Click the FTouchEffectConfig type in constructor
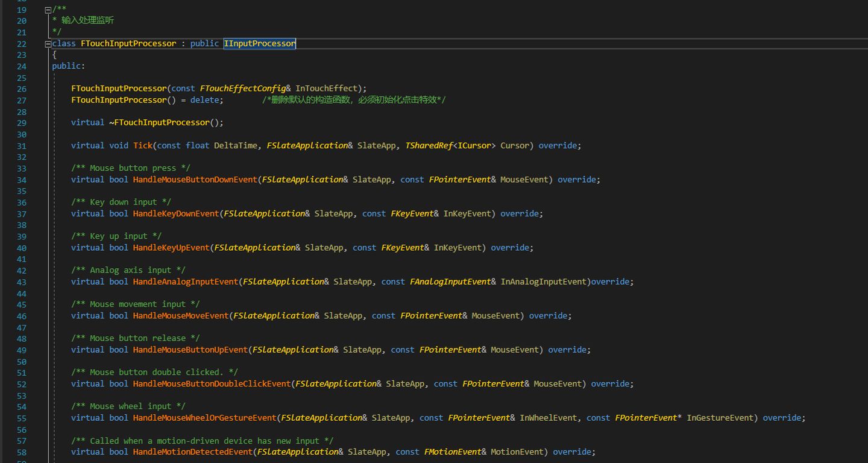Viewport: 868px width, 463px height. click(243, 88)
